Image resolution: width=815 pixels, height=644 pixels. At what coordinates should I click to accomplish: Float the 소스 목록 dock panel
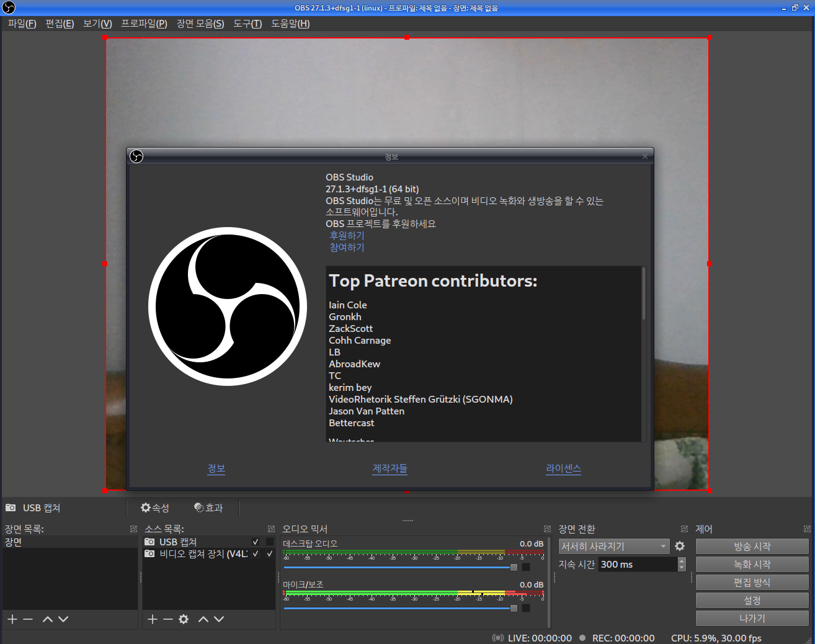(271, 529)
